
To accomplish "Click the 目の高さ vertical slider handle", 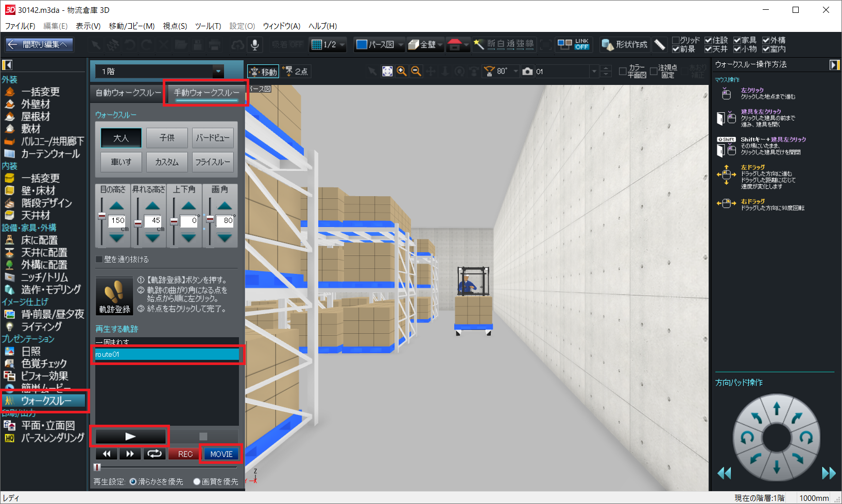I will coord(102,216).
